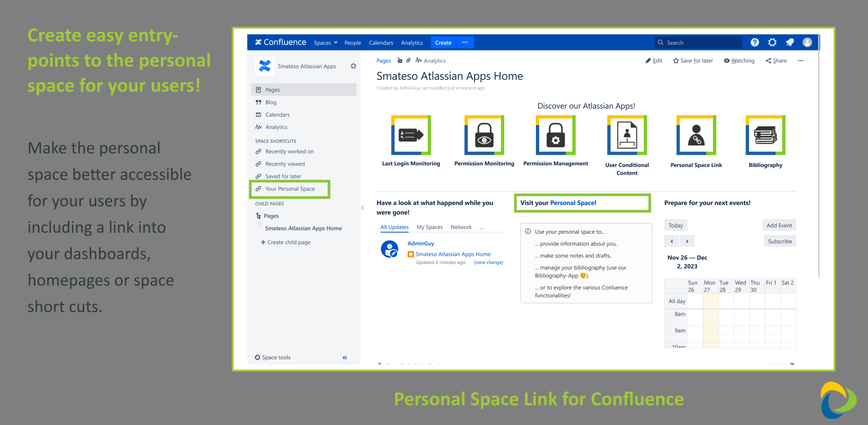The image size is (868, 425).
Task: Click the Bibliography app icon
Action: tap(766, 135)
